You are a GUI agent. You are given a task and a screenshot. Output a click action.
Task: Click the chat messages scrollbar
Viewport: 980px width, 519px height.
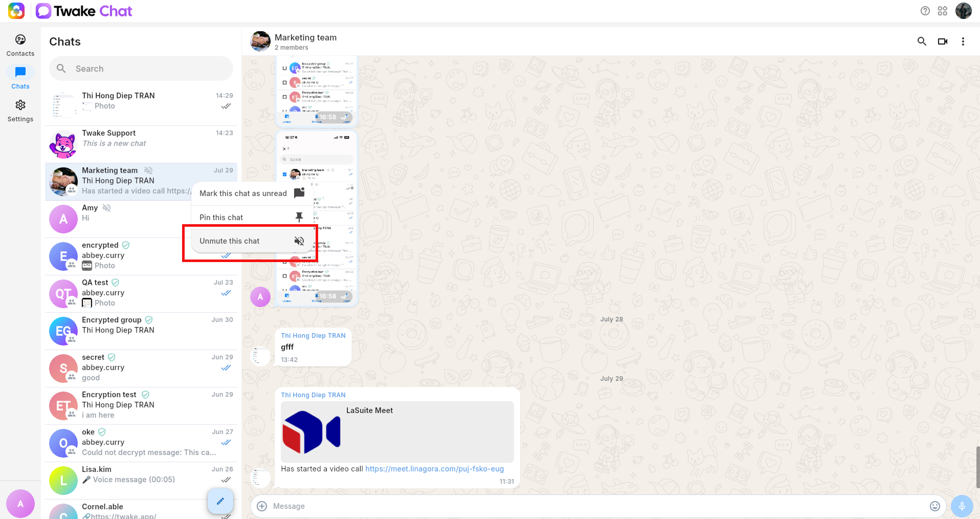[977, 467]
